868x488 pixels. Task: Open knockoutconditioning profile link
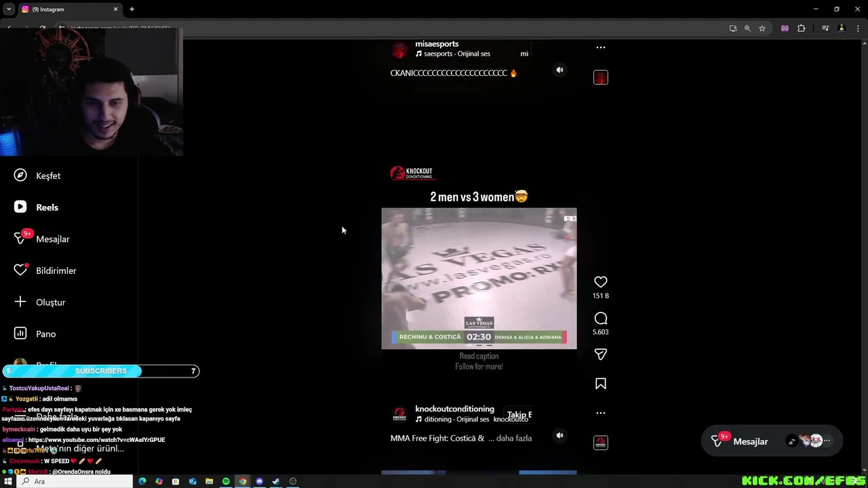coord(454,409)
